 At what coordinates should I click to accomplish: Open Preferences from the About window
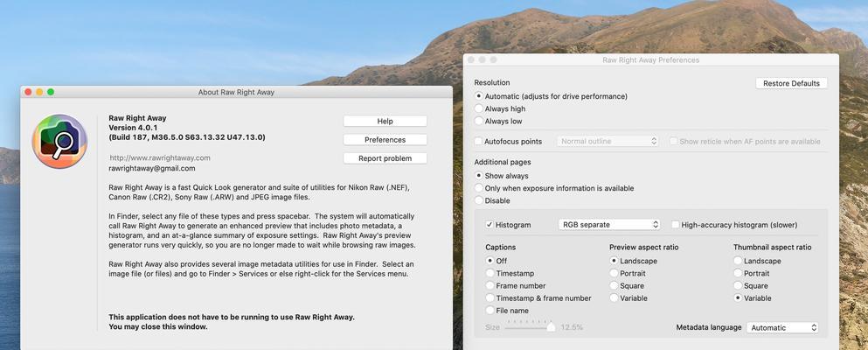(385, 140)
